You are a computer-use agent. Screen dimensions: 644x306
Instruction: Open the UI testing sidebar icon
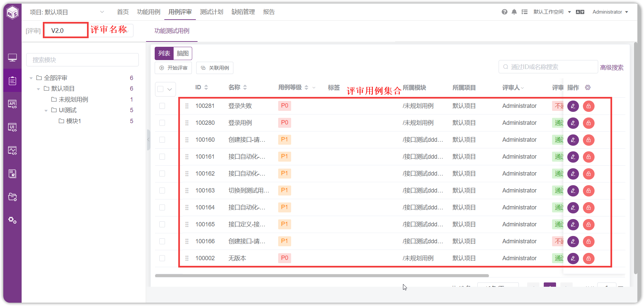click(x=13, y=127)
